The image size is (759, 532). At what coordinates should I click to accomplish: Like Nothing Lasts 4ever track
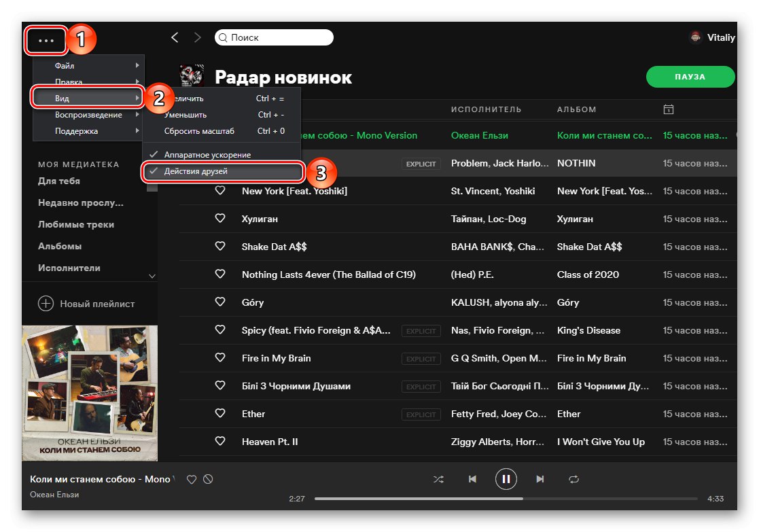220,274
